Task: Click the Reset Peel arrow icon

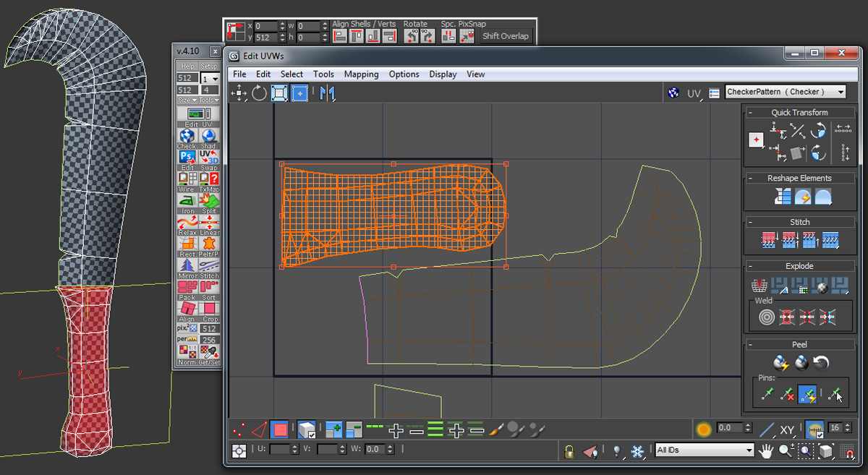Action: click(x=821, y=363)
